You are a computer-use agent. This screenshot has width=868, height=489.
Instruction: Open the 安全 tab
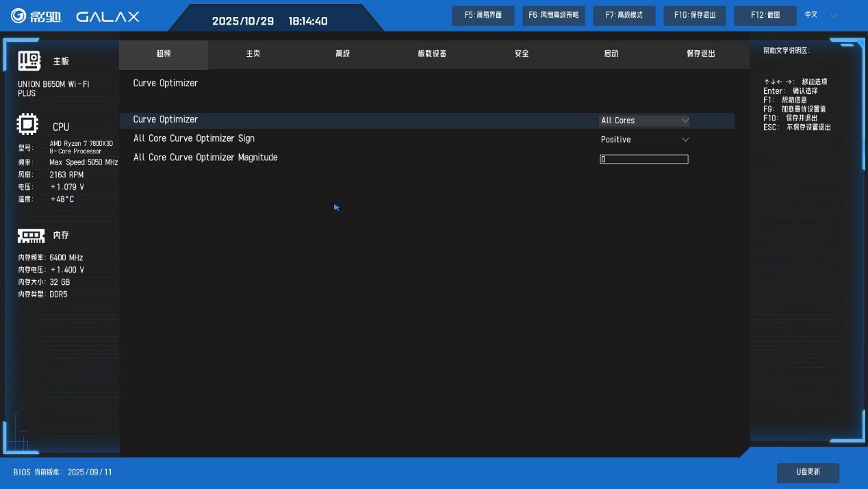point(522,53)
